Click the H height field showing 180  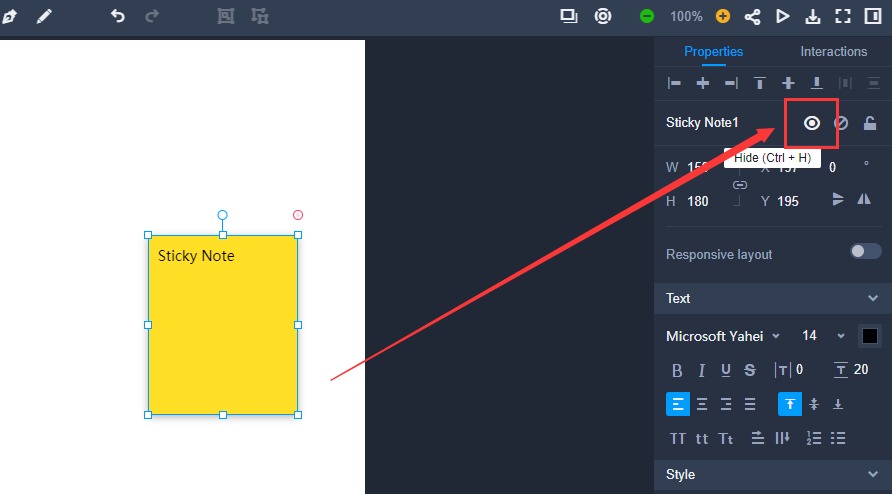pos(698,201)
